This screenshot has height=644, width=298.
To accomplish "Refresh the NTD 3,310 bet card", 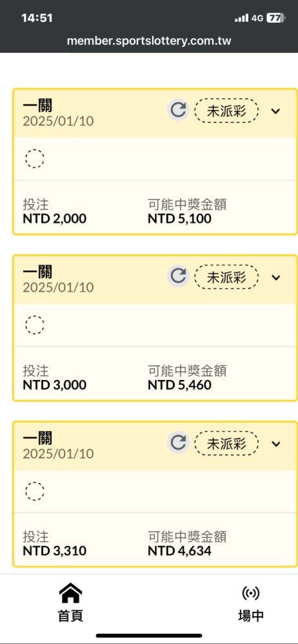I will click(x=178, y=443).
